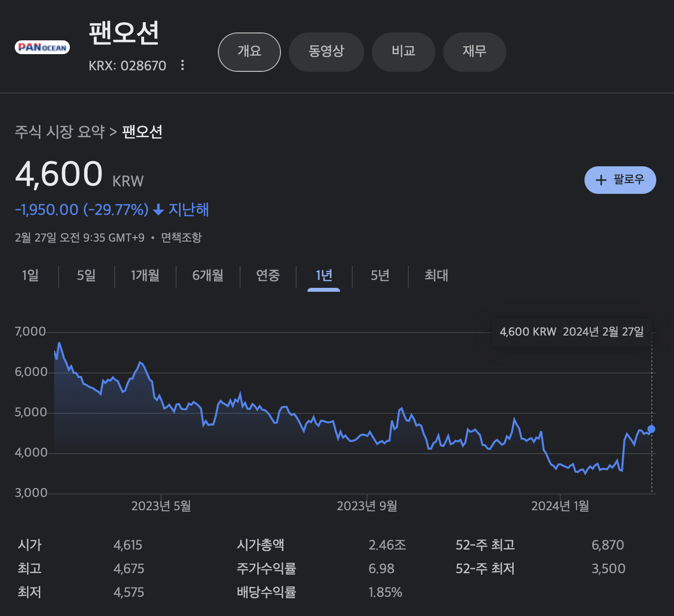Click the 지난해 period label

coord(189,210)
